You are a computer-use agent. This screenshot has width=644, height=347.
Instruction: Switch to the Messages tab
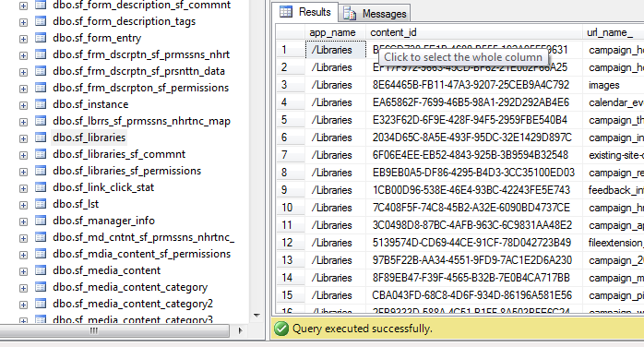[375, 14]
